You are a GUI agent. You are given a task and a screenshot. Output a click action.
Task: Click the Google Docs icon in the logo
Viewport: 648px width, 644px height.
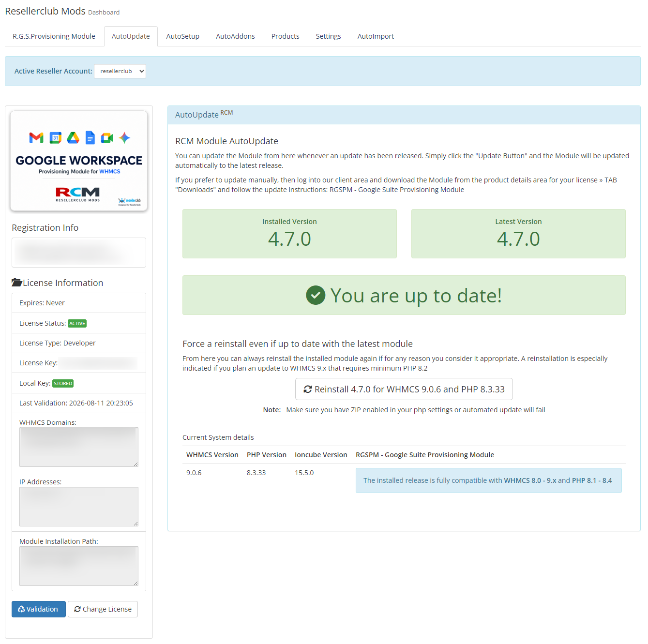(x=90, y=138)
